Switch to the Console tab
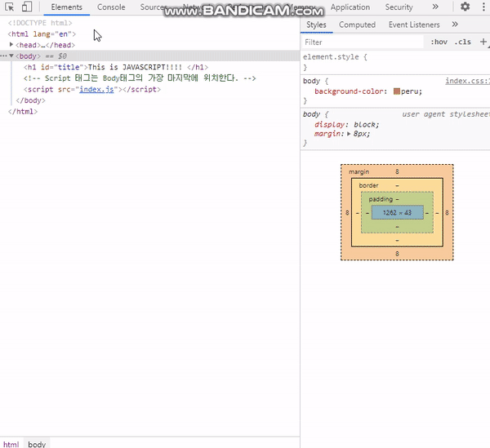This screenshot has width=490, height=448. pos(111,7)
